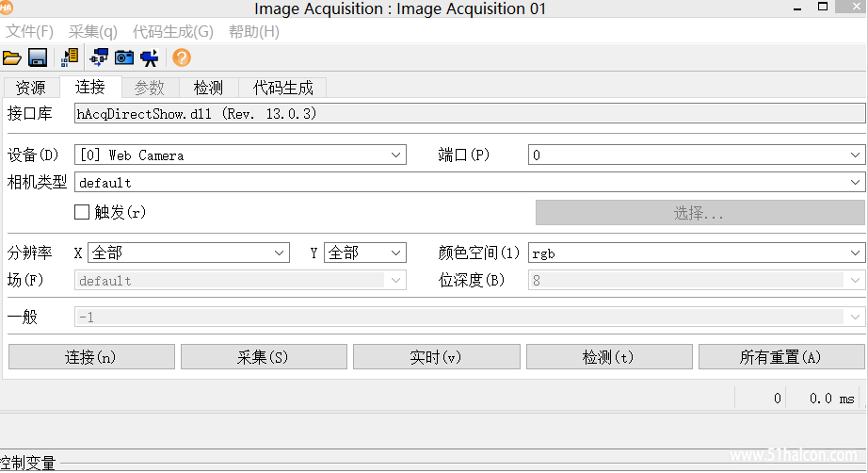
Task: Open the 场(F) dropdown
Action: (240, 280)
